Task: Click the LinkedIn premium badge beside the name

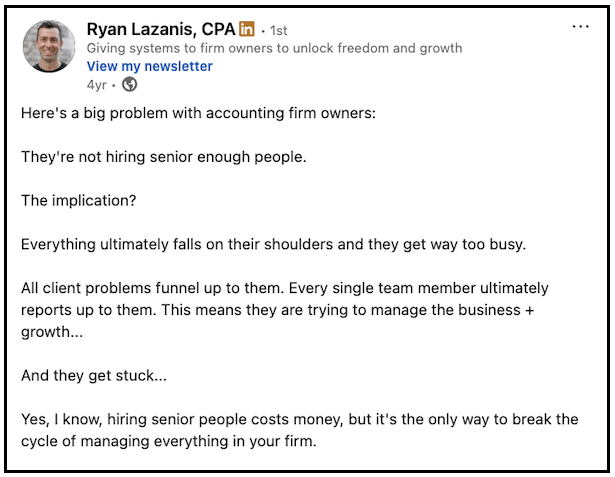Action: [247, 30]
